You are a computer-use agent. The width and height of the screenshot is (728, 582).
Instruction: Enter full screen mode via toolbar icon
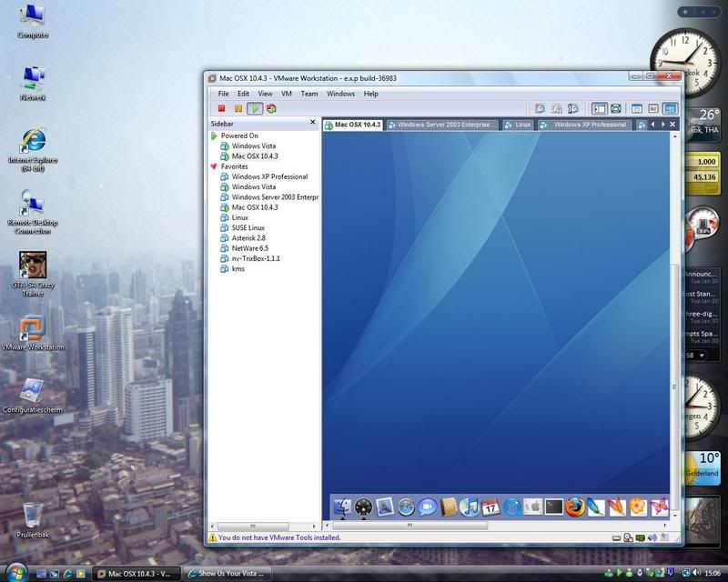(616, 108)
